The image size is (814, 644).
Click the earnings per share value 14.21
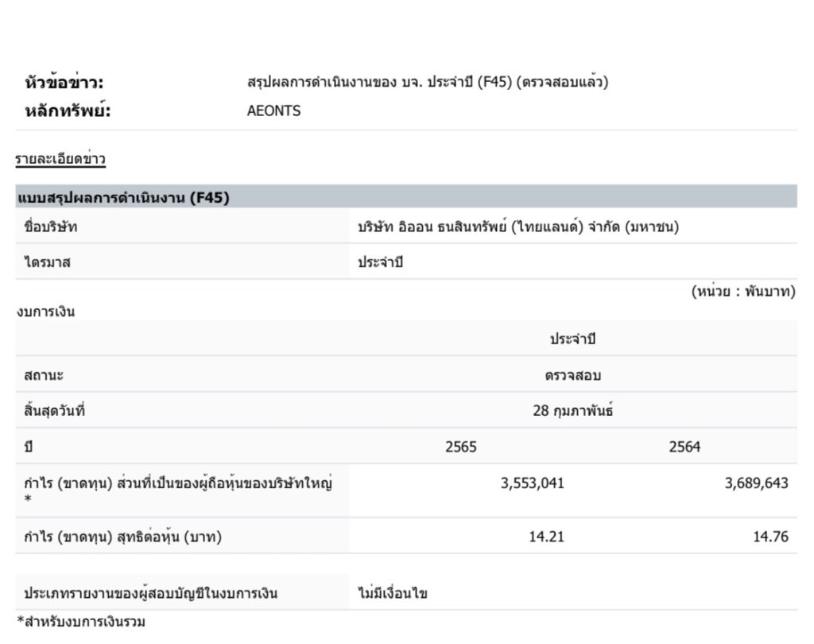coord(546,537)
